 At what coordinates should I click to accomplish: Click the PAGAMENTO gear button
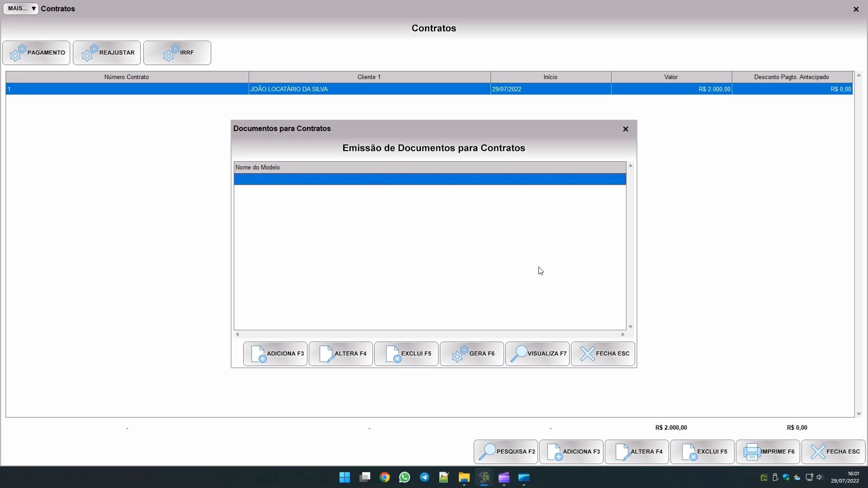point(36,53)
